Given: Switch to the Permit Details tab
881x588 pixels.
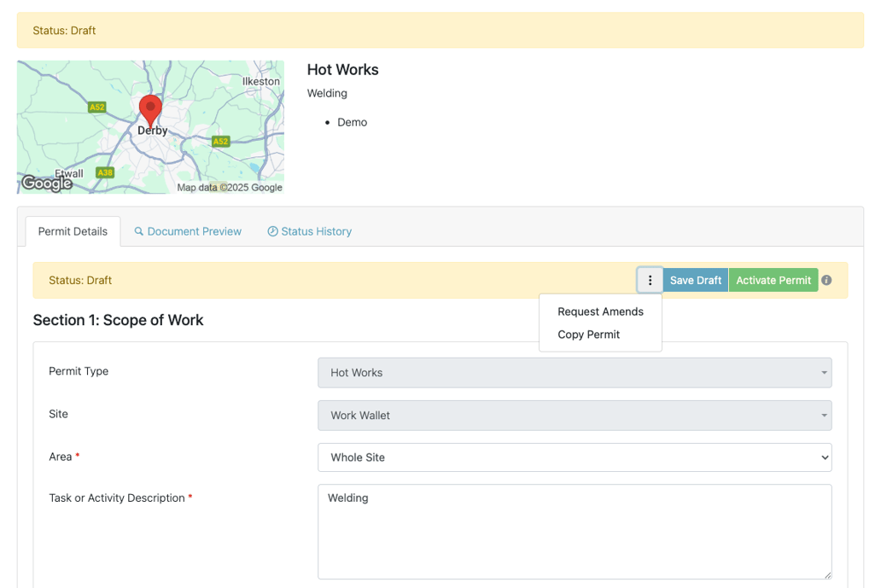Looking at the screenshot, I should pyautogui.click(x=73, y=231).
